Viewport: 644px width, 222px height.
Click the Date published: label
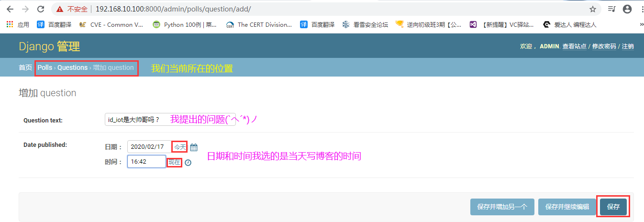coord(45,144)
